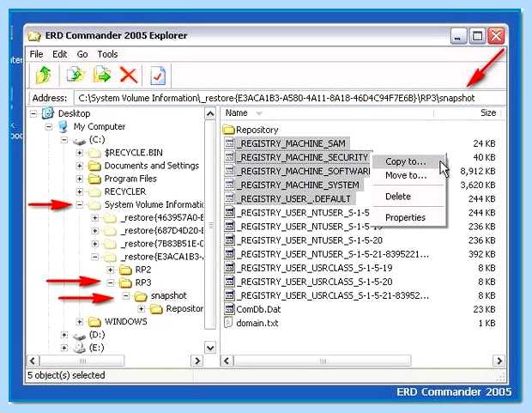Click the _REGISTRY_USER_USRCLASS_S-1-5-19 file icon
This screenshot has height=413, width=532.
click(230, 268)
